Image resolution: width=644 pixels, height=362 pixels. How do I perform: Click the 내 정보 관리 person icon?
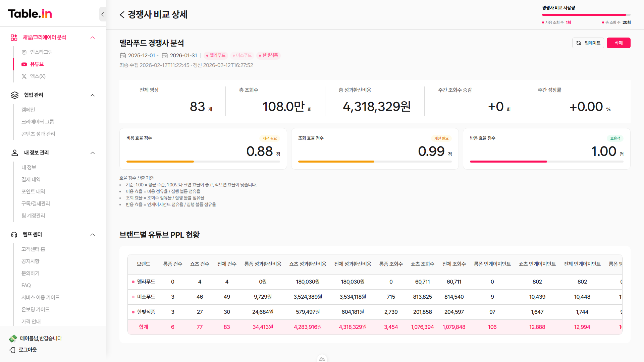tap(15, 153)
